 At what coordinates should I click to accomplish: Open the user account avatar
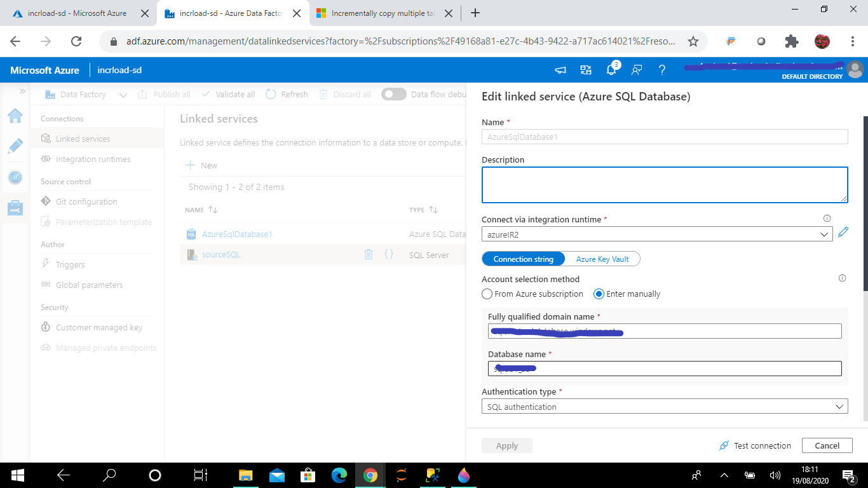[x=855, y=69]
